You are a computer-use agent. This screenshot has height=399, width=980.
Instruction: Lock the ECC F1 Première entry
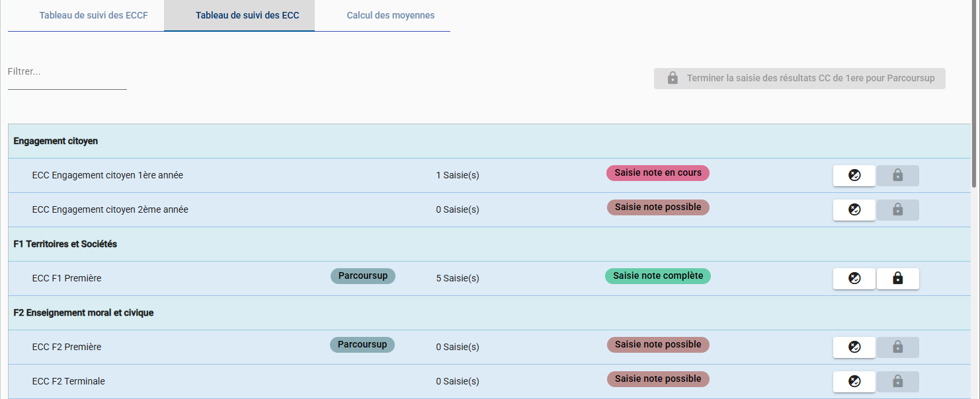pos(898,279)
